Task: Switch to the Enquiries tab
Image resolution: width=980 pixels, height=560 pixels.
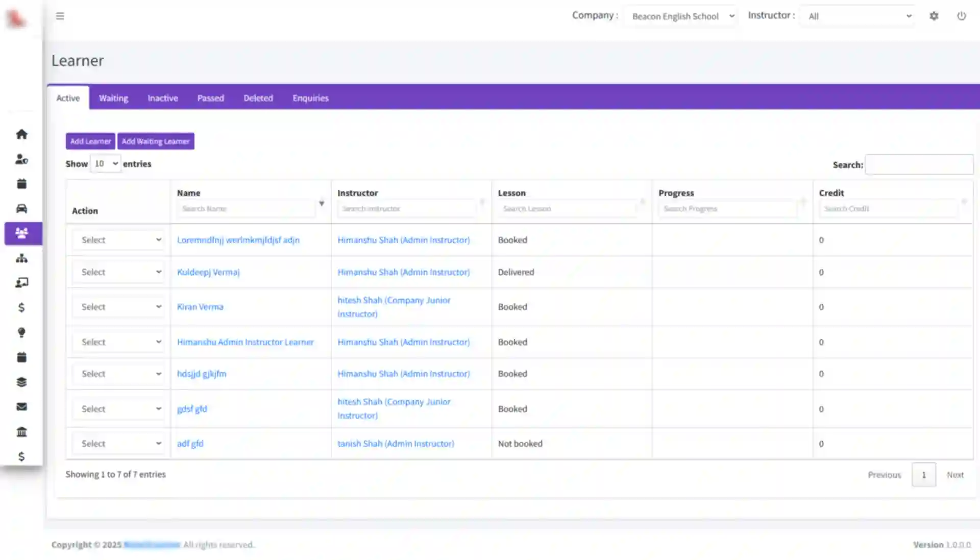Action: (x=310, y=98)
